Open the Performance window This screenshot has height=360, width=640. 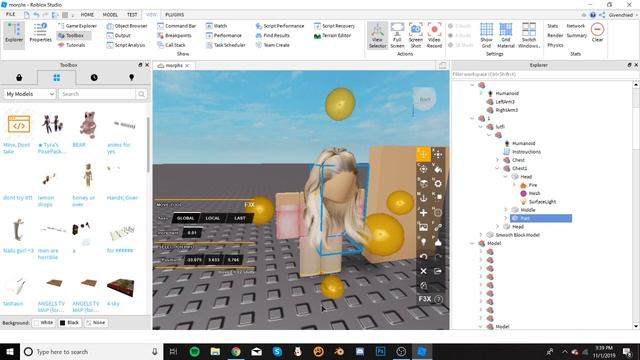(x=224, y=36)
